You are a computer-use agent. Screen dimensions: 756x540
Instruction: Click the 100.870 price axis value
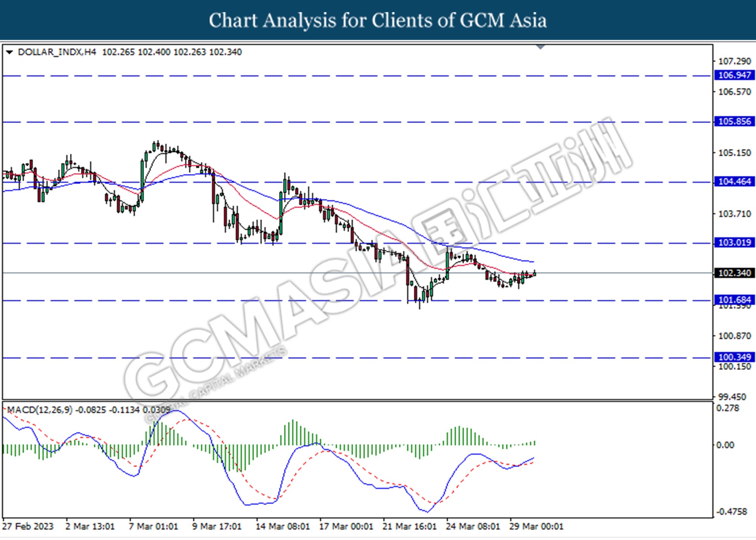click(734, 336)
